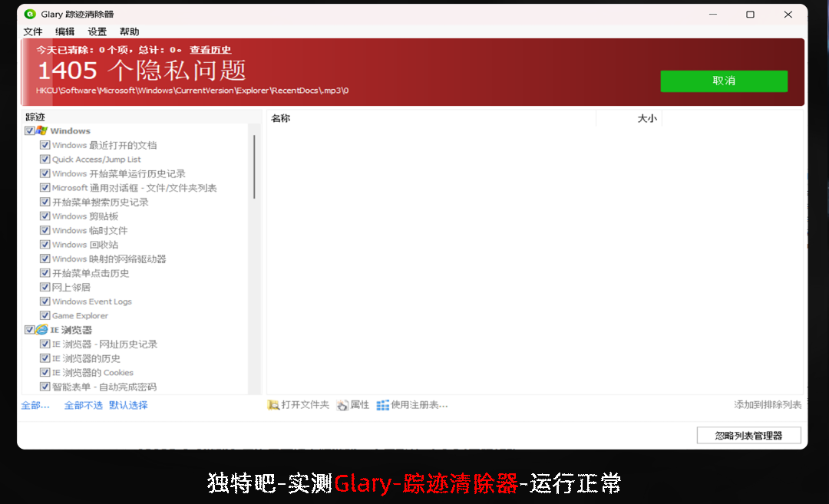Click the 名称 column header
The width and height of the screenshot is (829, 504).
click(281, 118)
